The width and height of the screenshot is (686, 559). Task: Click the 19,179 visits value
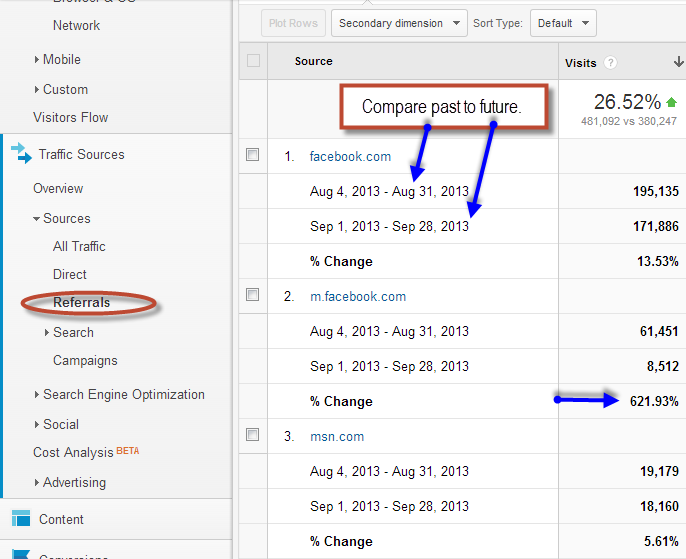point(659,471)
